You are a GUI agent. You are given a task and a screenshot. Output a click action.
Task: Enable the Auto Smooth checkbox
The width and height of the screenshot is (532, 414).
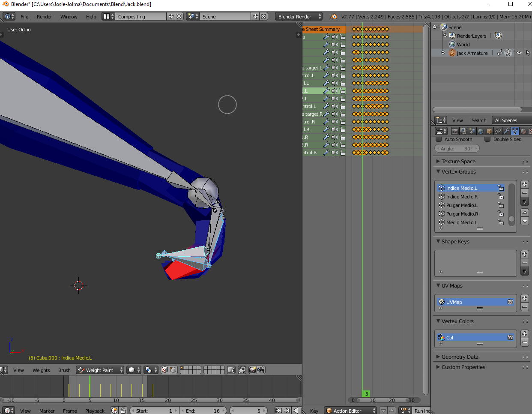tap(439, 139)
